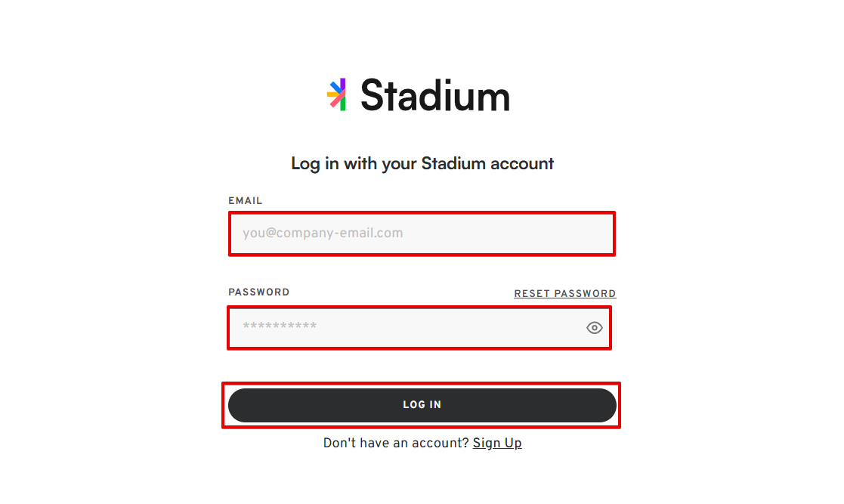Click the you@company-email.com placeholder text
844x504 pixels.
(323, 233)
